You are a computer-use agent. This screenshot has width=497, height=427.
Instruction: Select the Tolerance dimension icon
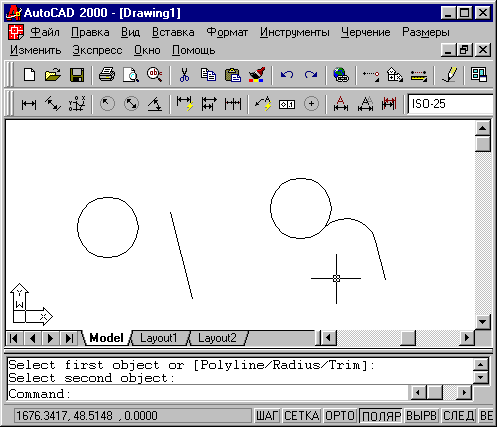[287, 104]
